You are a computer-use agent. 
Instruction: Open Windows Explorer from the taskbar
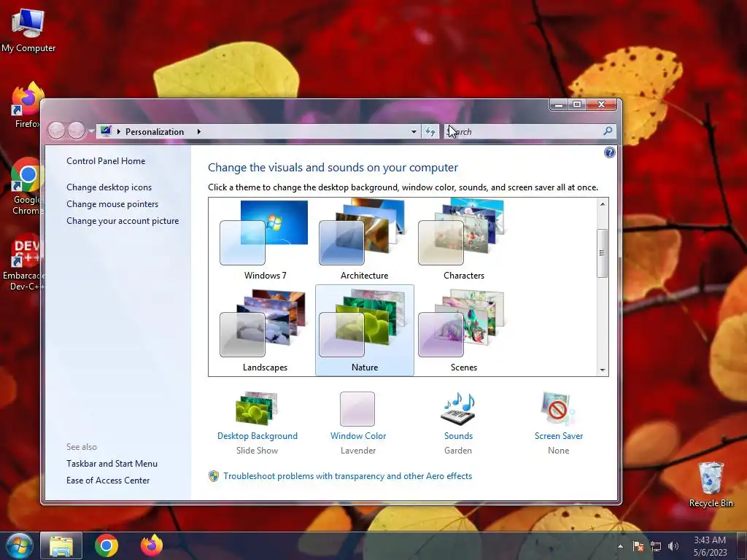coord(61,545)
